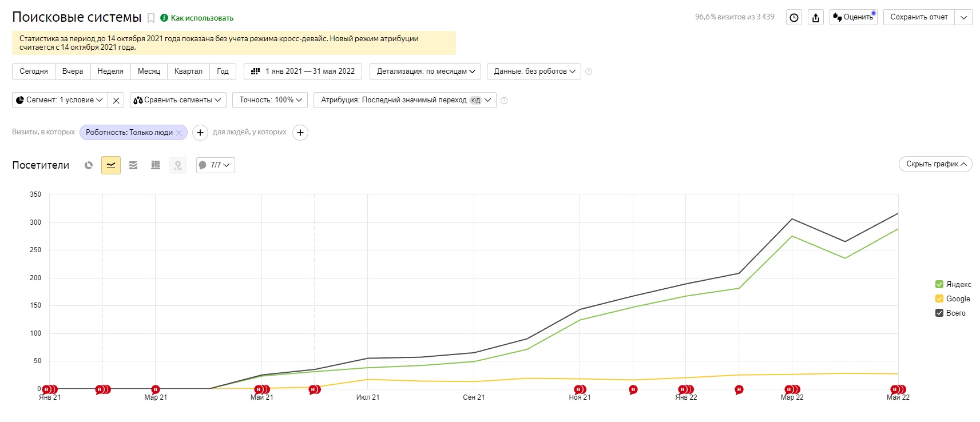This screenshot has height=422, width=980.
Task: Click the export share icon
Action: [816, 18]
